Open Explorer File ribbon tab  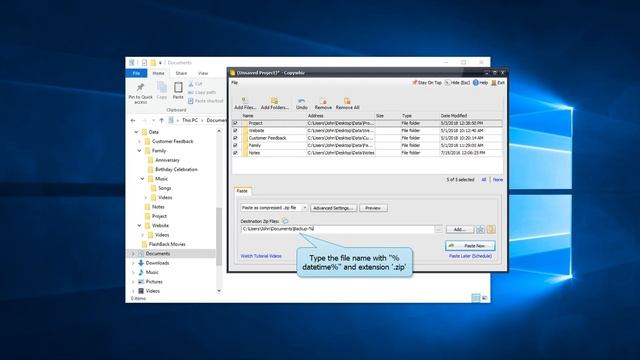[x=136, y=73]
